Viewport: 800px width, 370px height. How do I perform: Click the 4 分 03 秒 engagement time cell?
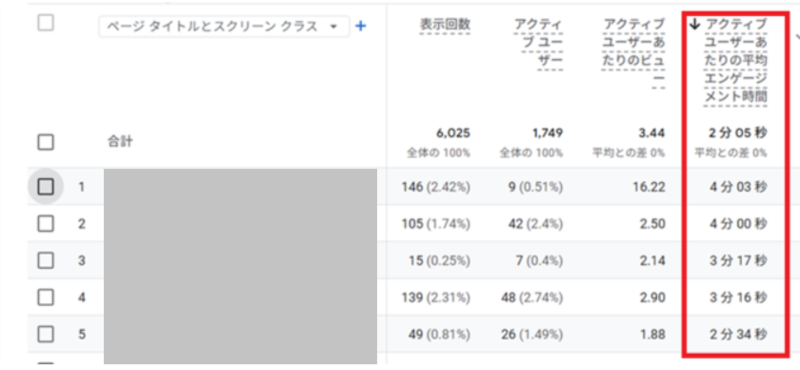(x=738, y=187)
